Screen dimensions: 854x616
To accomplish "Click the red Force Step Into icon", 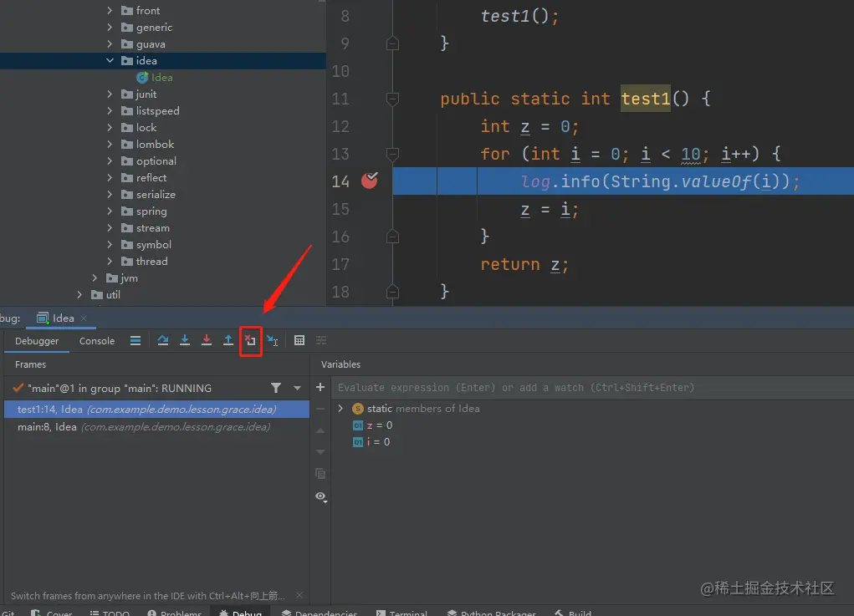I will (x=207, y=341).
